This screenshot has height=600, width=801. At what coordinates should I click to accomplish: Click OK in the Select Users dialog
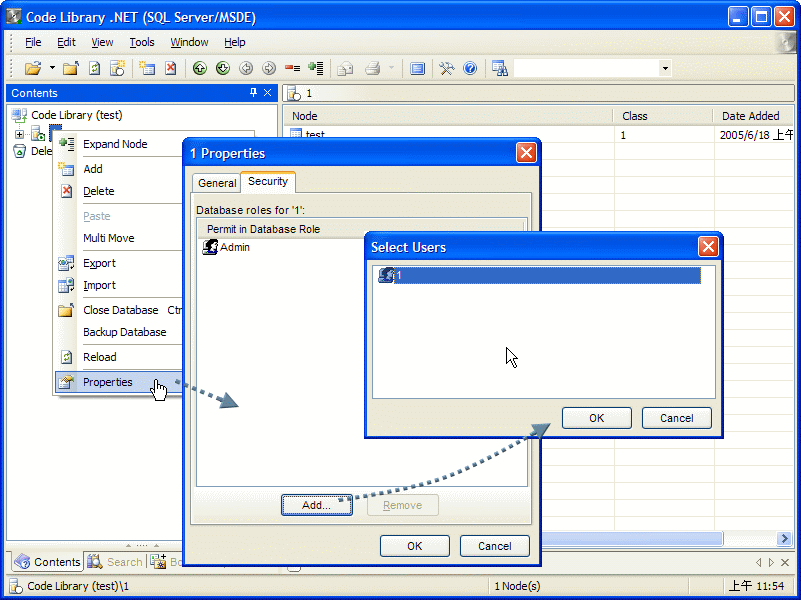click(x=597, y=418)
